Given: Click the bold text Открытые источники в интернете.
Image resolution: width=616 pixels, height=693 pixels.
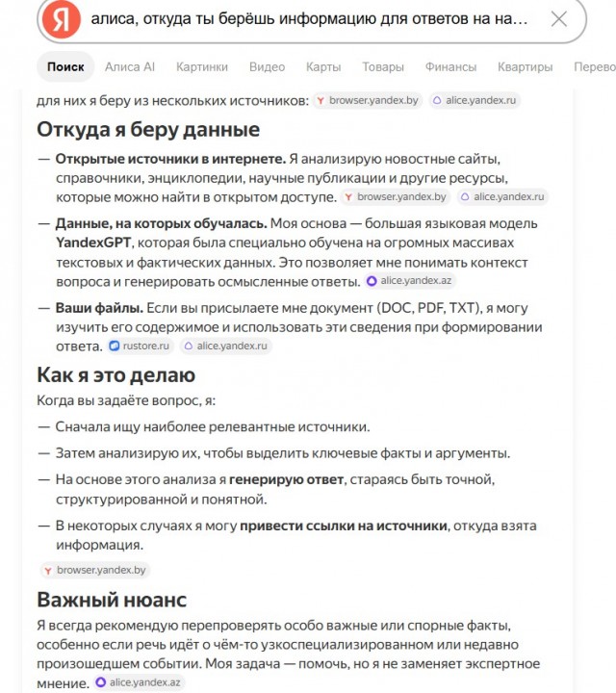Looking at the screenshot, I should point(170,159).
